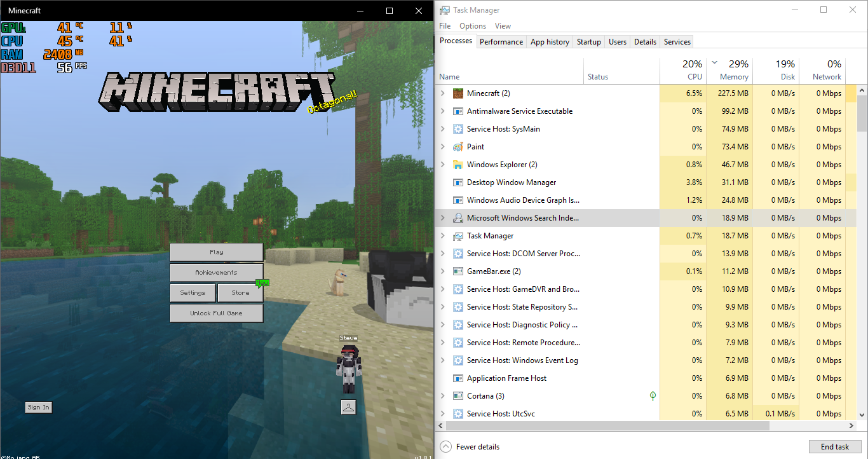
Task: Click the Service Host: GameDVR gear icon
Action: click(458, 289)
